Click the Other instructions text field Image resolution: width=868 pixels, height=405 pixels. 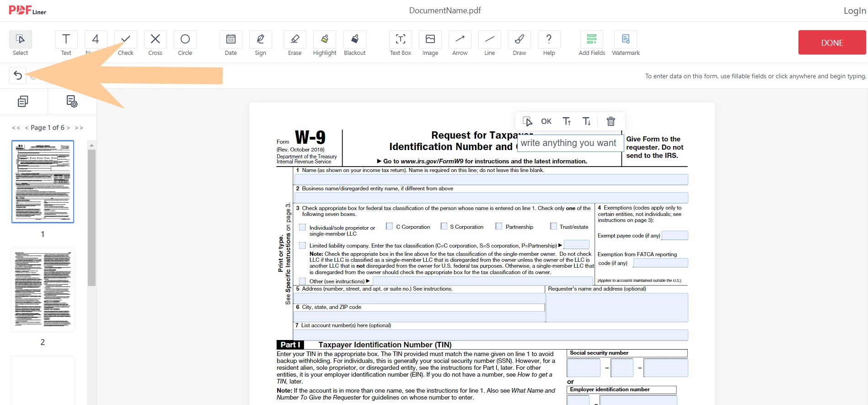(x=482, y=281)
